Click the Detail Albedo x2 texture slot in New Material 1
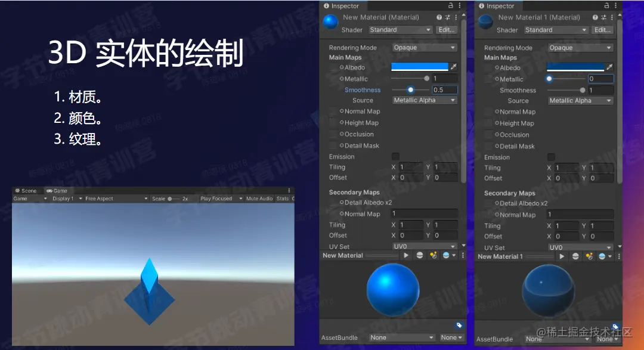 coord(488,203)
